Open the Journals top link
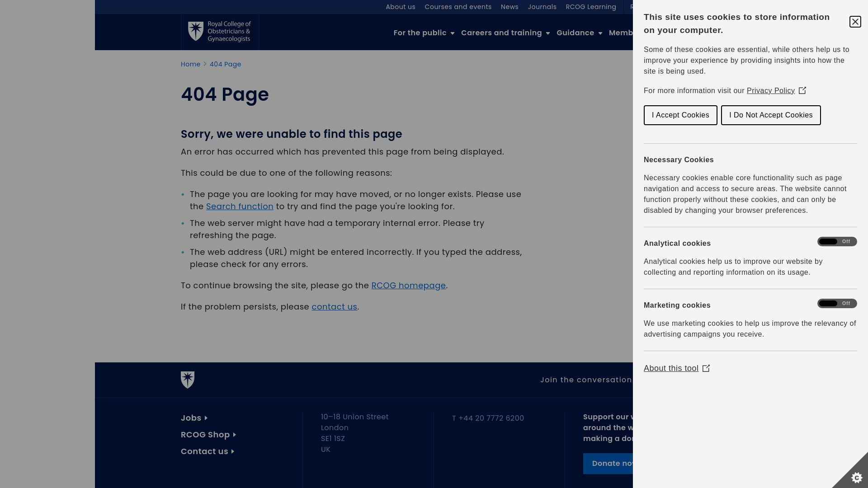Screen dimensions: 868x488 click(x=542, y=7)
